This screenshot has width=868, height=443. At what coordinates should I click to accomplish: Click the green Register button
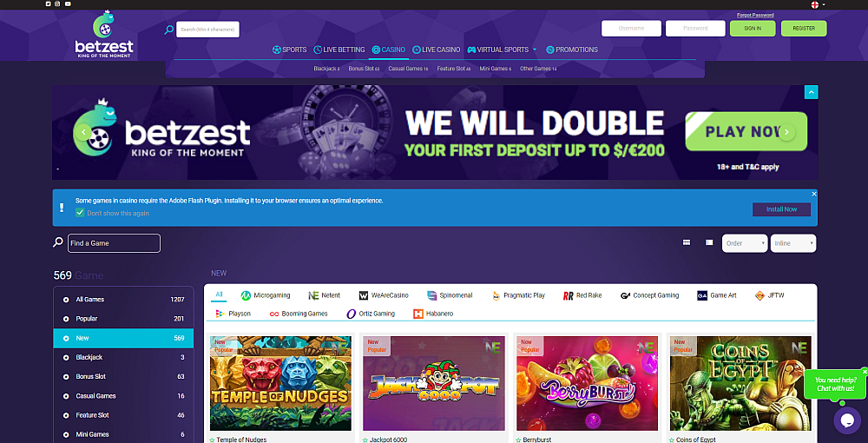[803, 29]
